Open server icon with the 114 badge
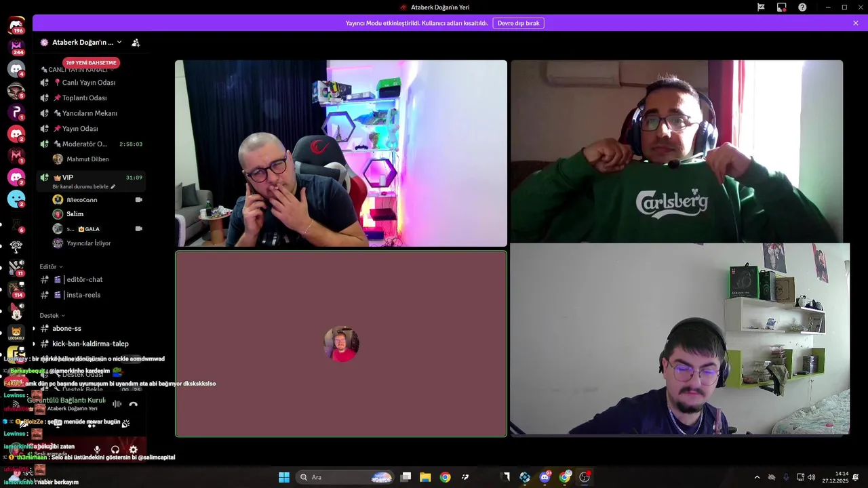 point(16,289)
